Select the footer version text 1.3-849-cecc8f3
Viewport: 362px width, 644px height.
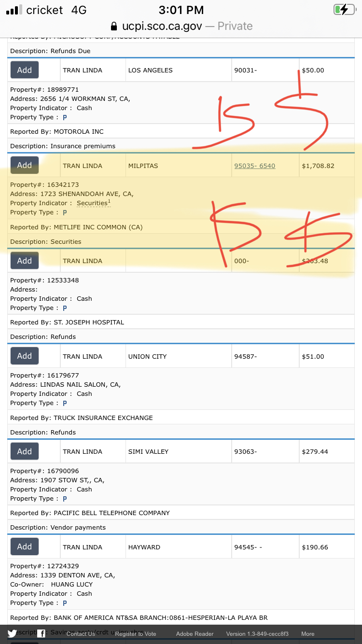point(257,634)
